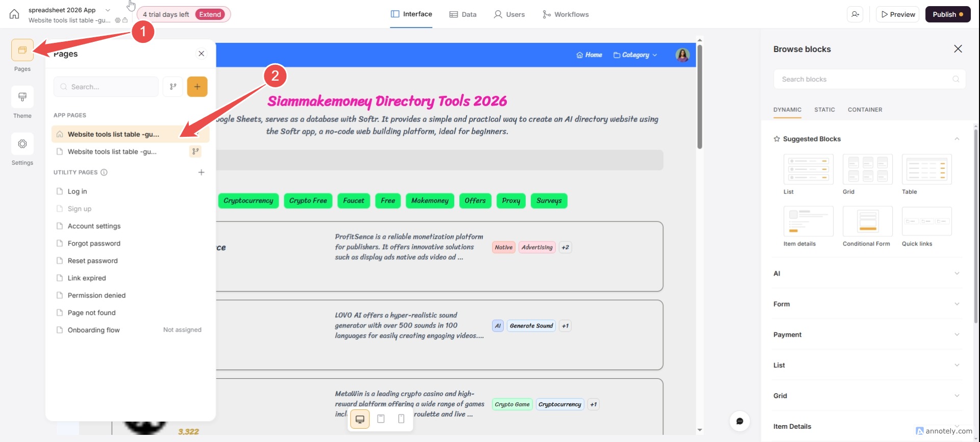Open the page structure branch icon
The image size is (980, 442).
coord(173,87)
